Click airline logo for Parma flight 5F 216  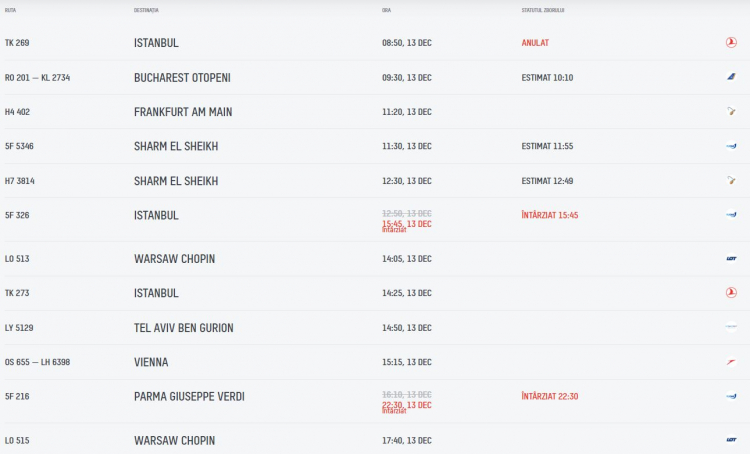[731, 397]
